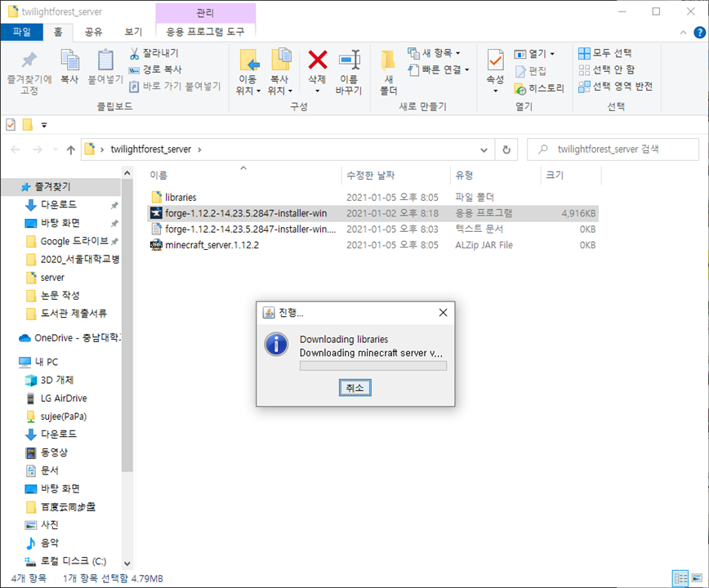Click quick access toolbar new folder icon
The width and height of the screenshot is (709, 588).
pos(28,125)
